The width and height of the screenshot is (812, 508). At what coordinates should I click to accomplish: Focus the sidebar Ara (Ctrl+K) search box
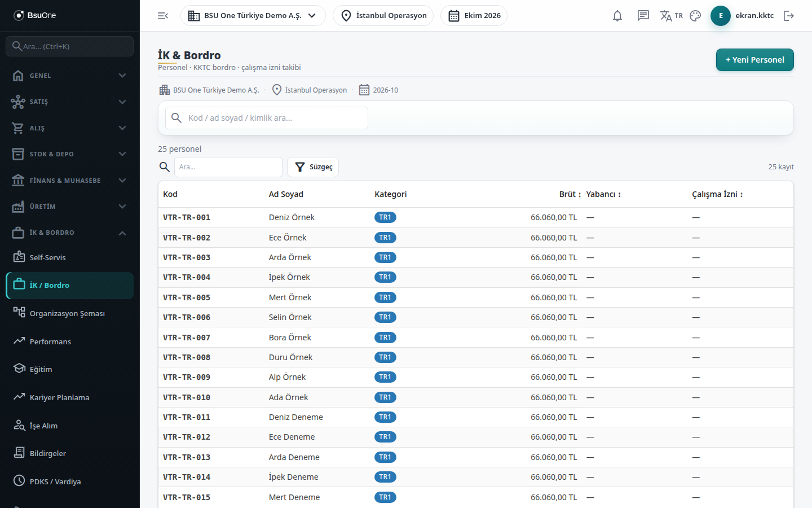point(70,46)
